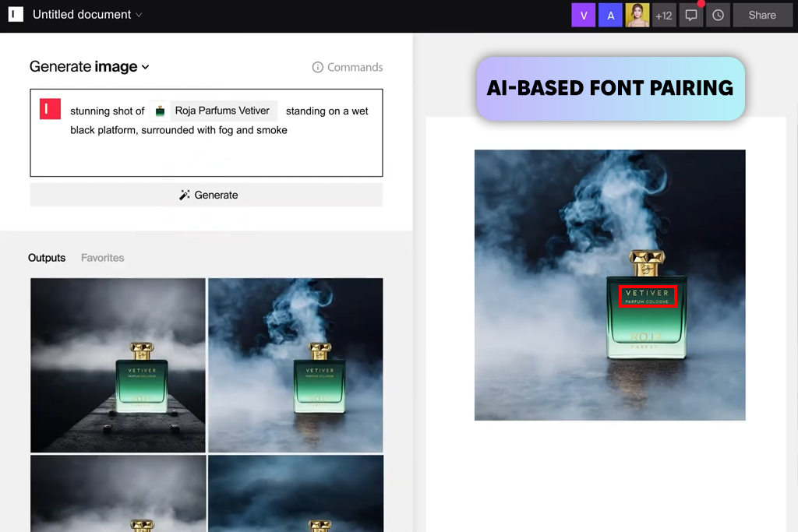Screen dimensions: 798x532
Task: Open version history clock icon
Action: click(x=718, y=16)
